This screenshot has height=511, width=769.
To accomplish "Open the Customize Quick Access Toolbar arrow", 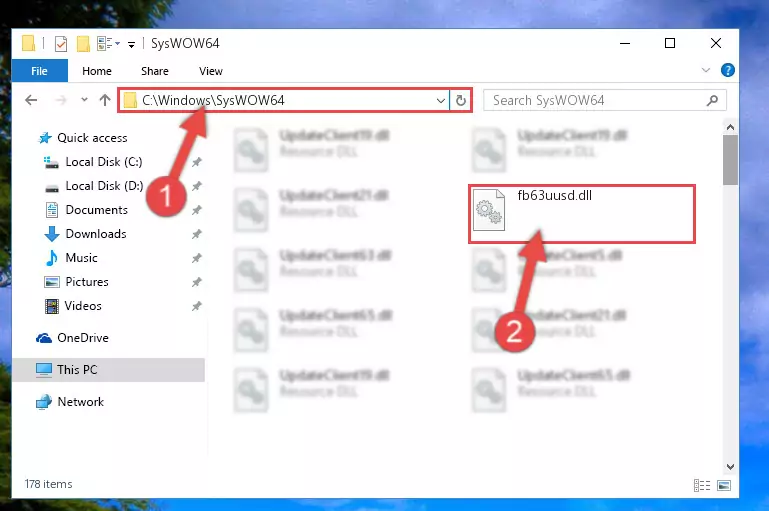I will coord(131,45).
